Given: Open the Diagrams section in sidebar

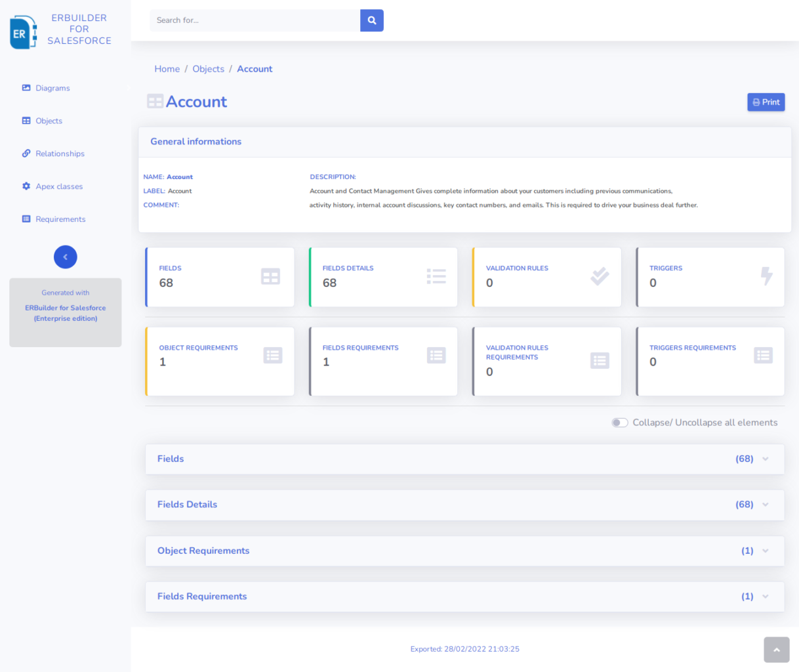Looking at the screenshot, I should (x=46, y=87).
